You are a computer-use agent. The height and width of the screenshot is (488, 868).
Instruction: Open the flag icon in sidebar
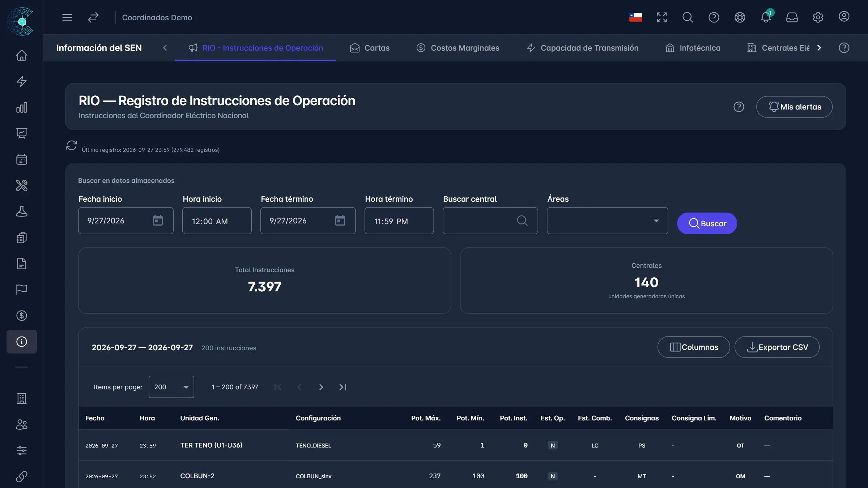pyautogui.click(x=22, y=290)
